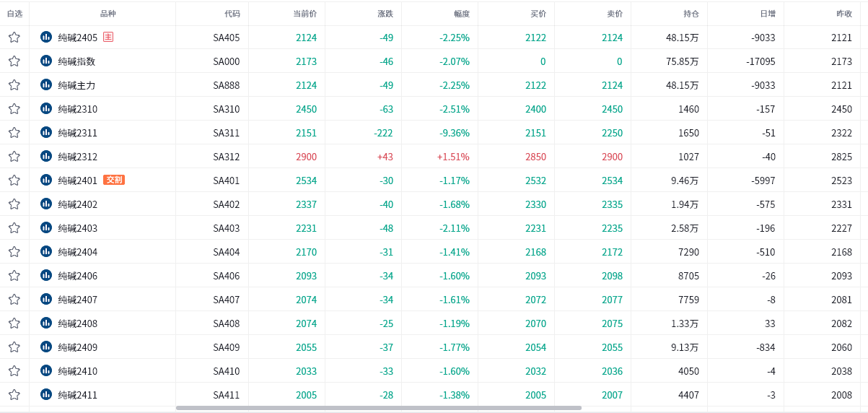Click the 交割 badge on 纯碱2401

pyautogui.click(x=114, y=180)
